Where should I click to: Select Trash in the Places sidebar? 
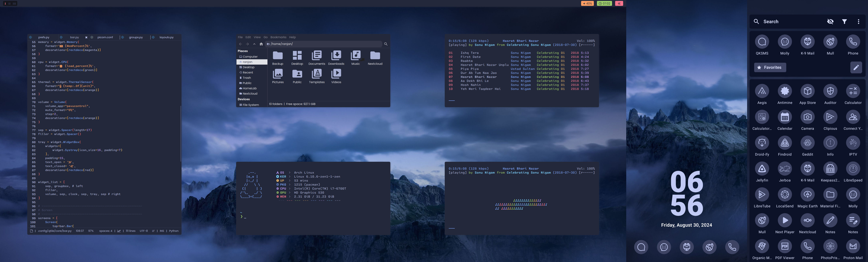tap(247, 78)
